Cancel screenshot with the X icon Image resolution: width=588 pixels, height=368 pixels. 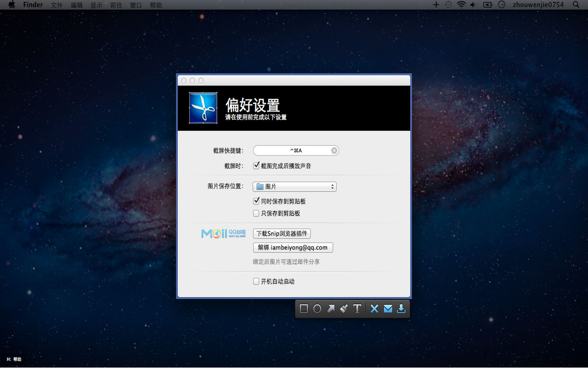(x=374, y=309)
